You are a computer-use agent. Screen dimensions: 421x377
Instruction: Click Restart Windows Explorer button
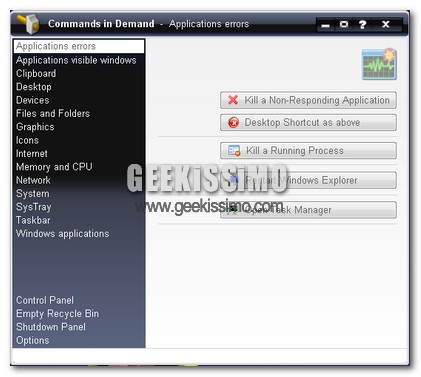click(x=308, y=180)
